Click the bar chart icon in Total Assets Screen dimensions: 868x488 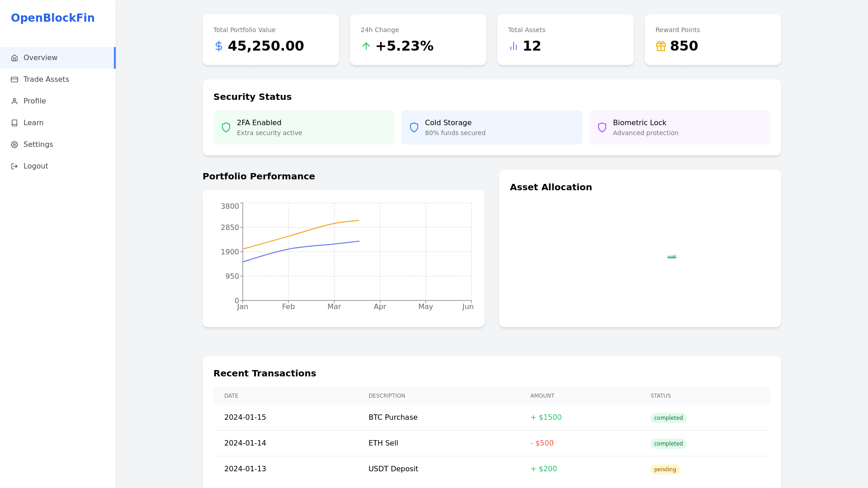514,46
